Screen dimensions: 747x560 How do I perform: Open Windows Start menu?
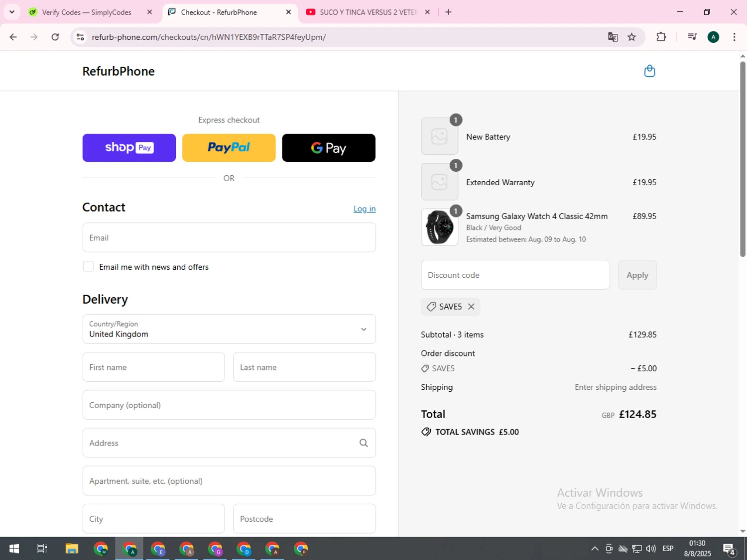(14, 549)
